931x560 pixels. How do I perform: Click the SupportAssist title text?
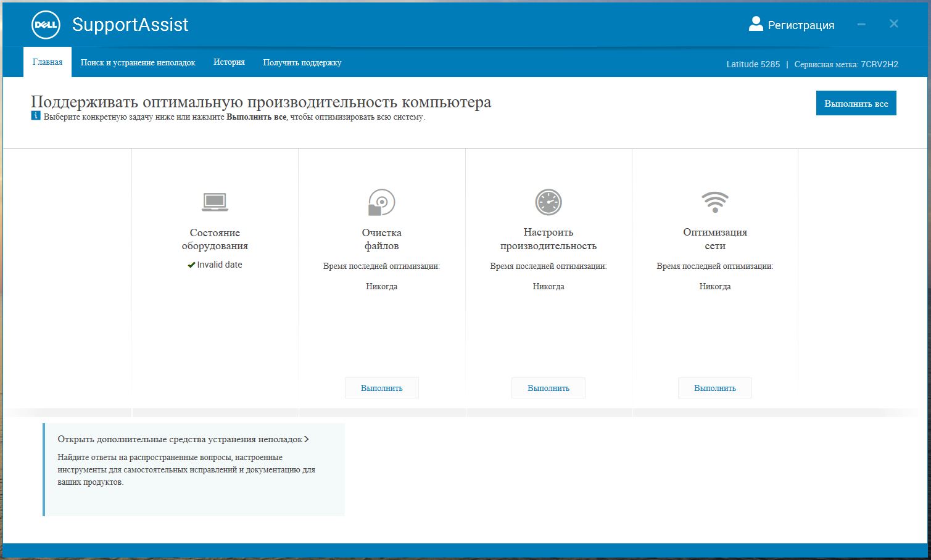click(x=130, y=25)
